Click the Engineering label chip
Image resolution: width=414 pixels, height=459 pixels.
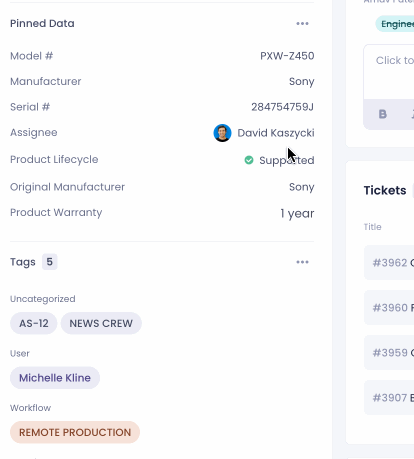(x=395, y=24)
